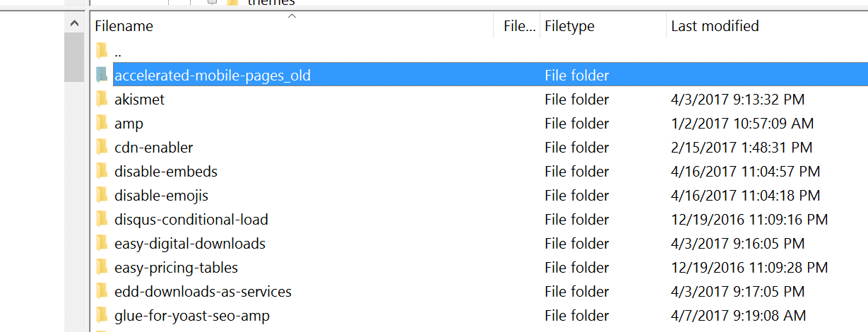
Task: Select the easy-pricing-tables folder name
Action: [176, 268]
